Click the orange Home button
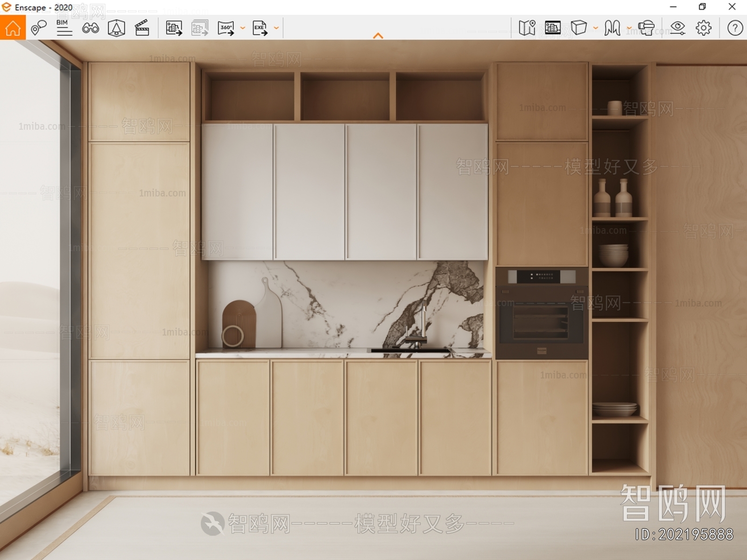Image resolution: width=747 pixels, height=560 pixels. 13,28
